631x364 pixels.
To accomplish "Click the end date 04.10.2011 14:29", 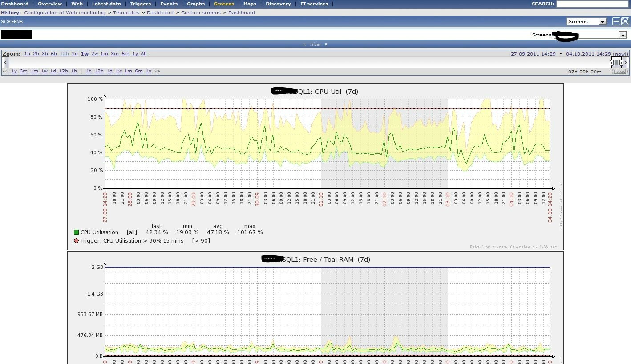I will [x=588, y=54].
